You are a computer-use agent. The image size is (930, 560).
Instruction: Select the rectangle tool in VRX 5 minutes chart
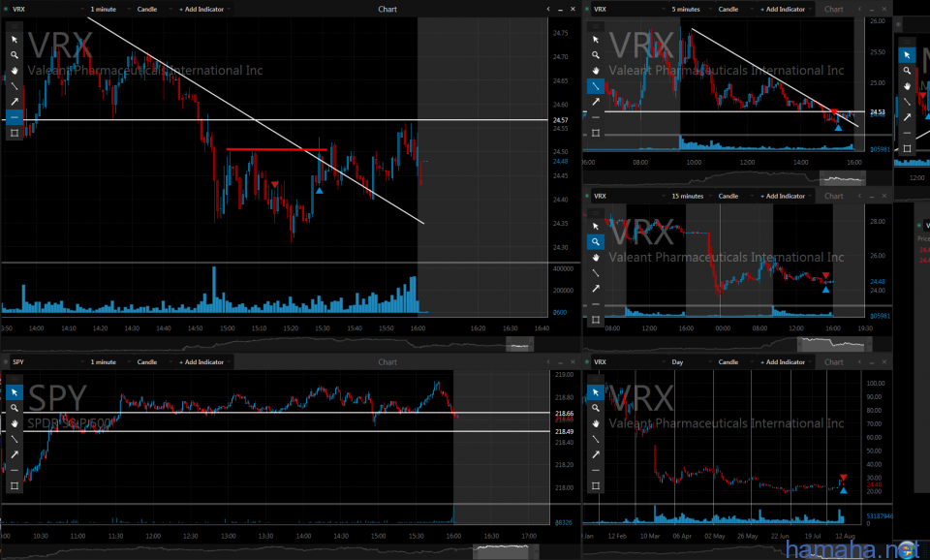click(596, 133)
